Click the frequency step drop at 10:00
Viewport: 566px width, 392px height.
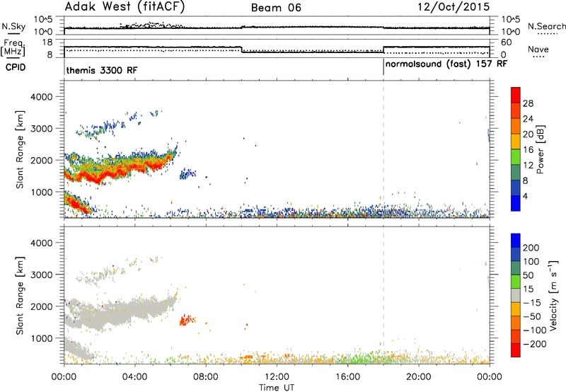pyautogui.click(x=241, y=50)
